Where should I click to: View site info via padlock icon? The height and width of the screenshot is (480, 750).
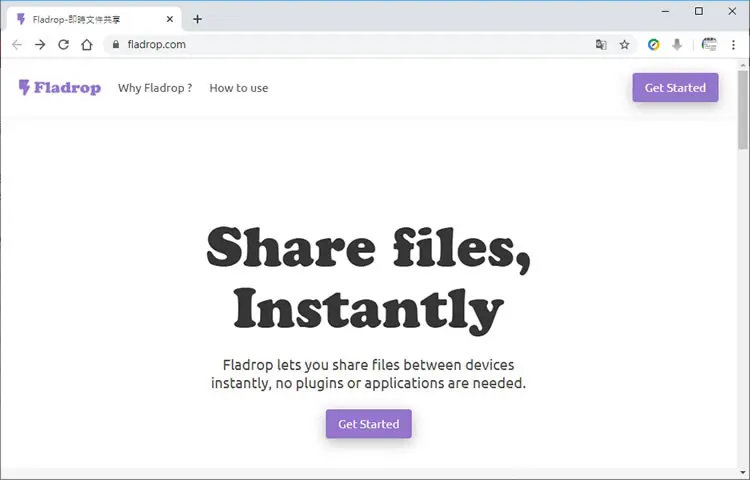[x=115, y=44]
